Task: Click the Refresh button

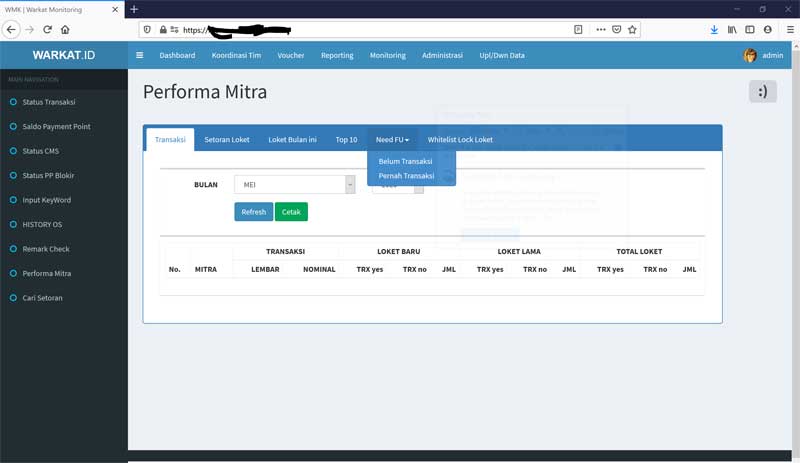Action: [x=254, y=212]
